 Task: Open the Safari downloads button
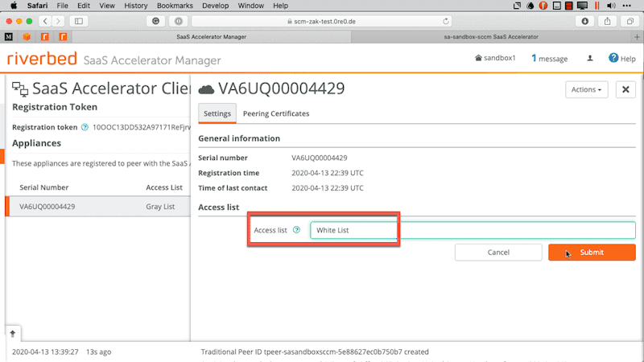pos(585,21)
